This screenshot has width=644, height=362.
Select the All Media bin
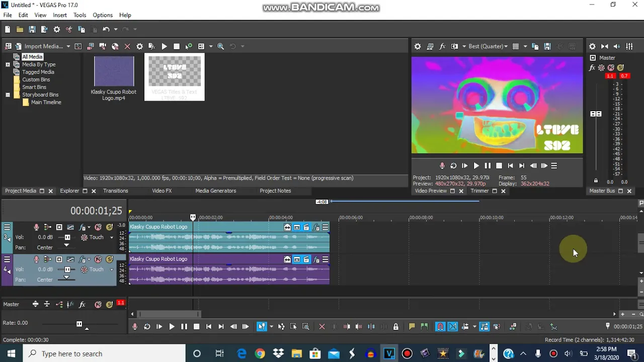[x=32, y=57]
